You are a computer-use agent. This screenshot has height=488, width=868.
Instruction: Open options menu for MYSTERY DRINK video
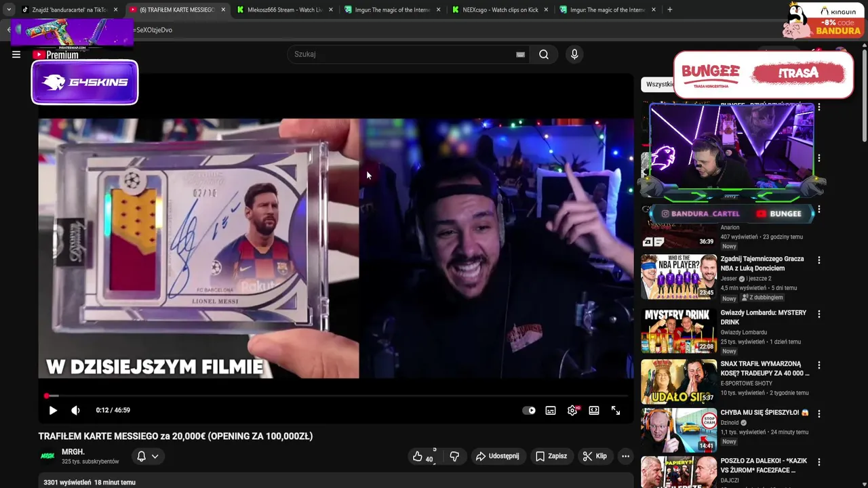coord(818,314)
